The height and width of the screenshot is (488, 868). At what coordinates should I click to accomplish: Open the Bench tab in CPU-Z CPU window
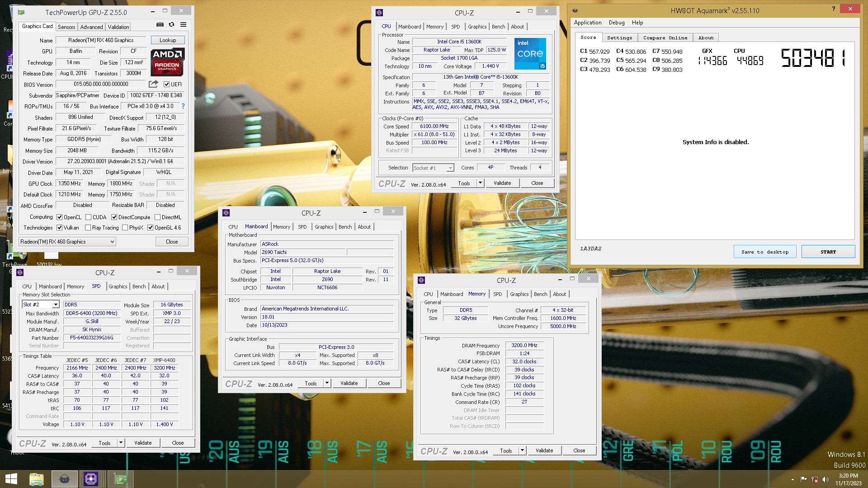click(499, 27)
